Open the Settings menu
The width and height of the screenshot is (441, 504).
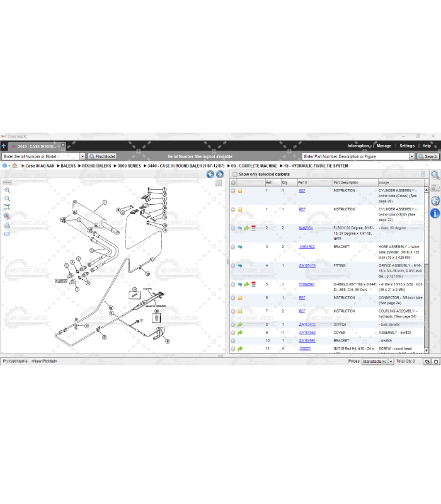tap(407, 146)
